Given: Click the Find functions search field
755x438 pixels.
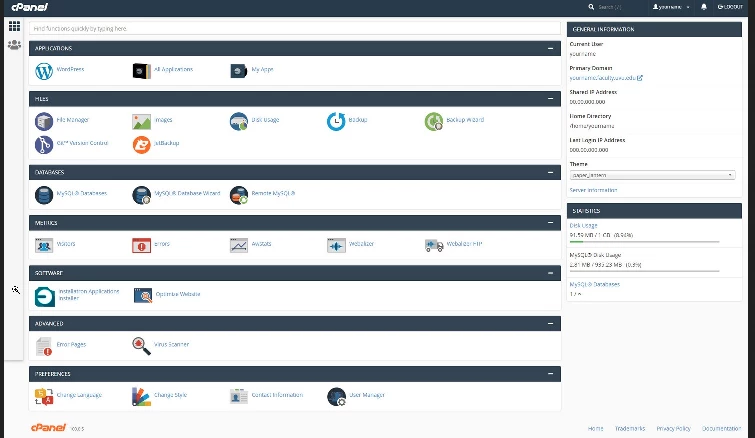Looking at the screenshot, I should (294, 30).
